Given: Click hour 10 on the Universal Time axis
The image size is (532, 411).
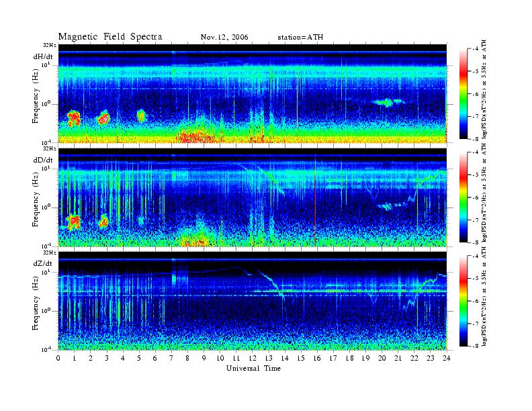Looking at the screenshot, I should 220,358.
